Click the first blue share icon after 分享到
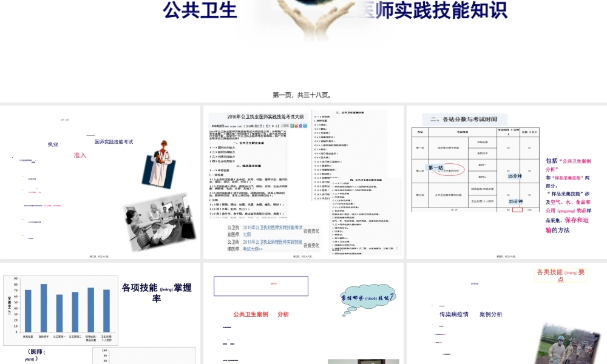 300,126
